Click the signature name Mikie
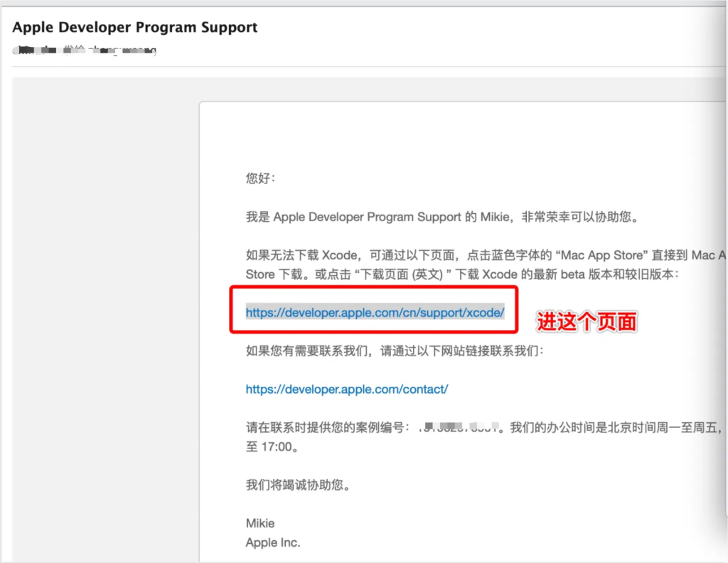 [x=260, y=523]
